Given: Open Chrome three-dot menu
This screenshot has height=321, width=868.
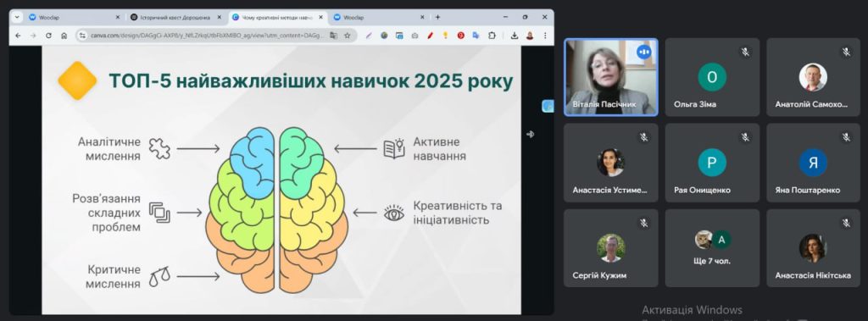Looking at the screenshot, I should 545,36.
